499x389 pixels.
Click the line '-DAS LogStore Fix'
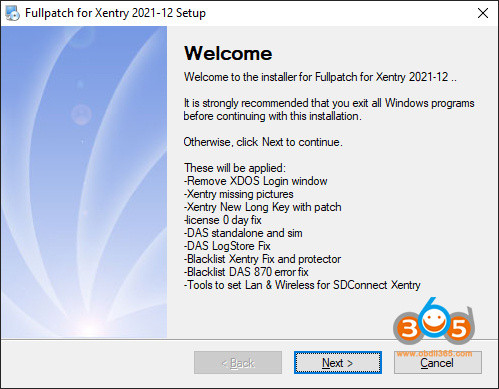[x=227, y=246]
